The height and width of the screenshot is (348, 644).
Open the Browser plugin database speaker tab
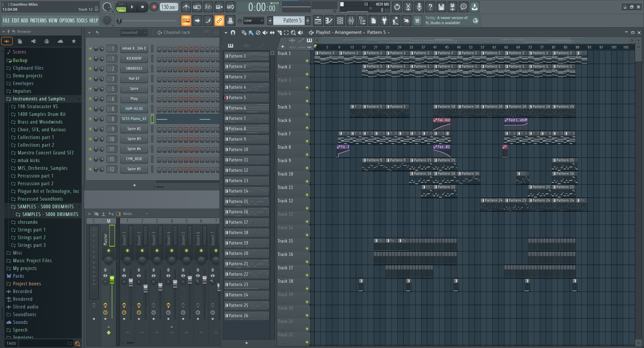click(x=34, y=41)
